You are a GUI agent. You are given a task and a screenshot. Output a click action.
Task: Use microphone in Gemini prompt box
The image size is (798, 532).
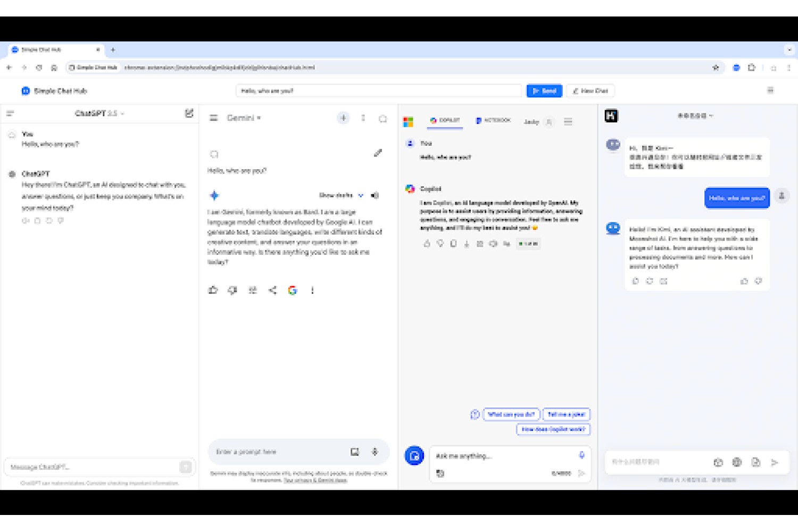point(375,452)
